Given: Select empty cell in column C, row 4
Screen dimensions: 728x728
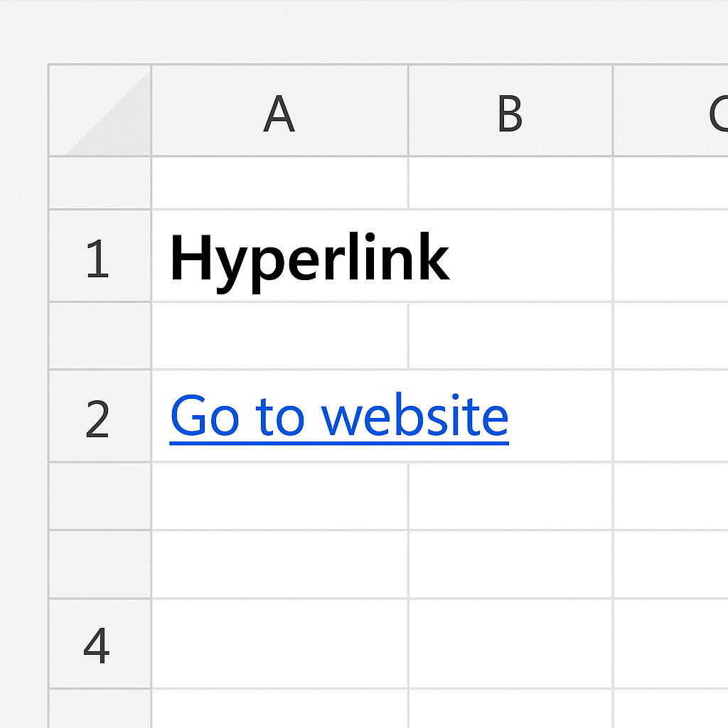Looking at the screenshot, I should (670, 644).
